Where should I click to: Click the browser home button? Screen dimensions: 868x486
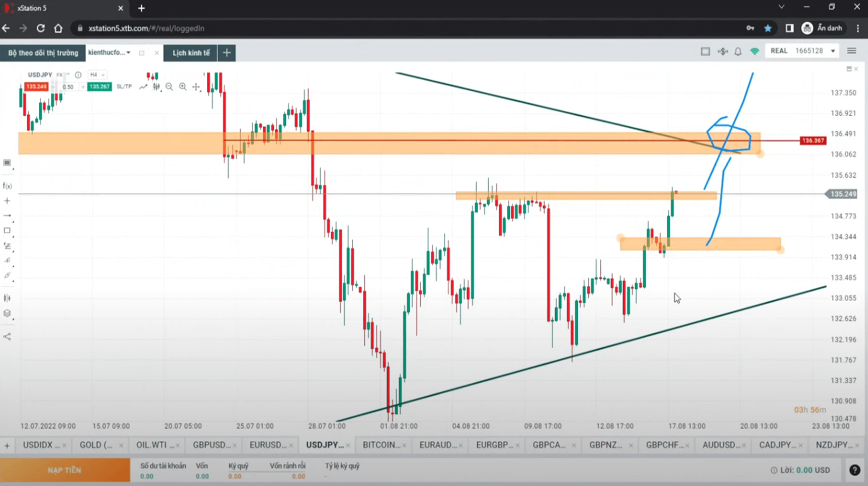[x=58, y=28]
